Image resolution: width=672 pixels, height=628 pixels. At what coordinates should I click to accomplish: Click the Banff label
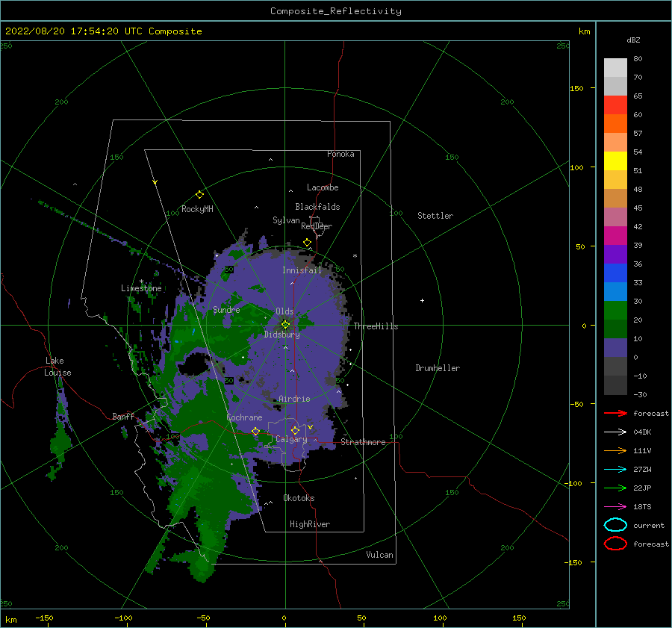pos(123,416)
